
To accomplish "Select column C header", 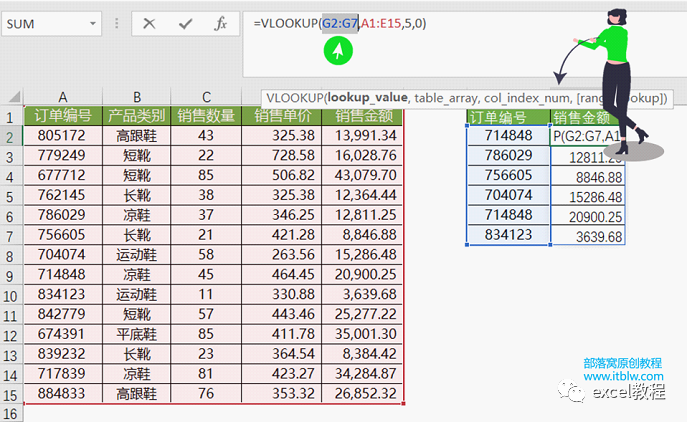I will pos(206,97).
